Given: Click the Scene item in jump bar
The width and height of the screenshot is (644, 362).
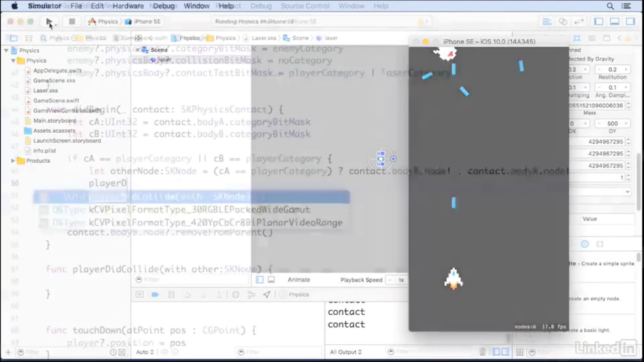Looking at the screenshot, I should [x=296, y=38].
